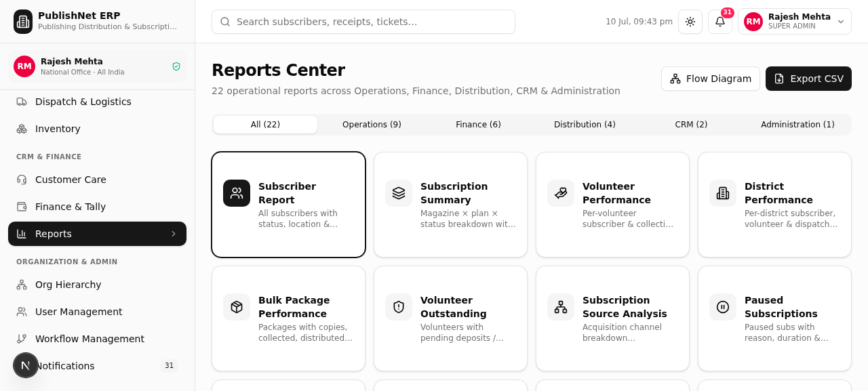Click the Volunteer Performance hand-heart icon

561,193
